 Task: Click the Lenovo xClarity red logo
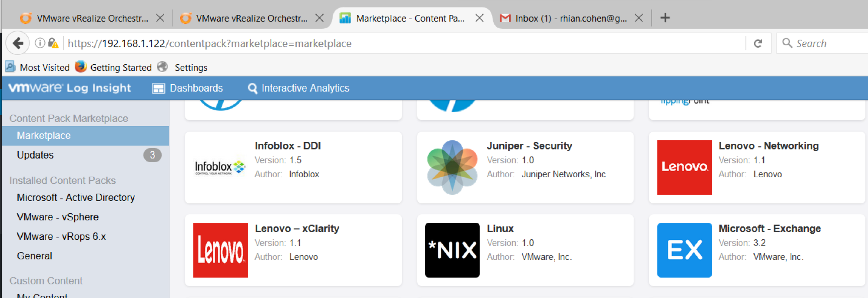tap(221, 250)
